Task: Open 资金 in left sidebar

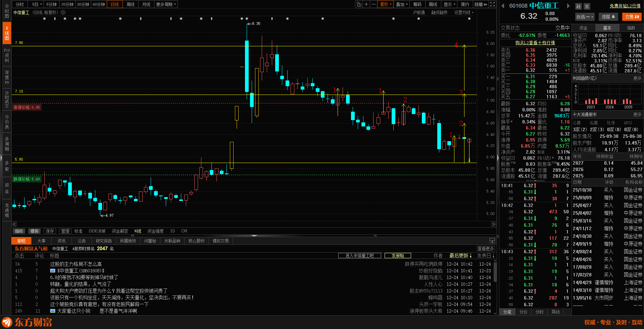Action: point(7,188)
